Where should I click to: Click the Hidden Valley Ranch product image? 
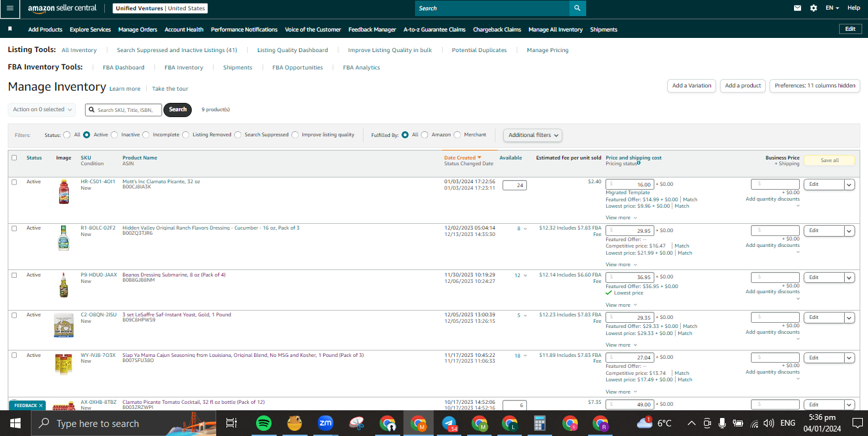63,238
